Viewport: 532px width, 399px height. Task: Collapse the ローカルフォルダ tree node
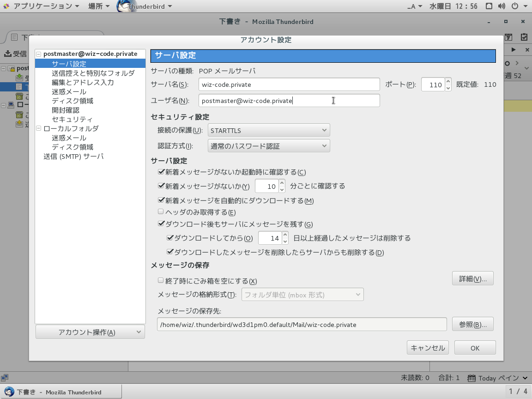(39, 128)
